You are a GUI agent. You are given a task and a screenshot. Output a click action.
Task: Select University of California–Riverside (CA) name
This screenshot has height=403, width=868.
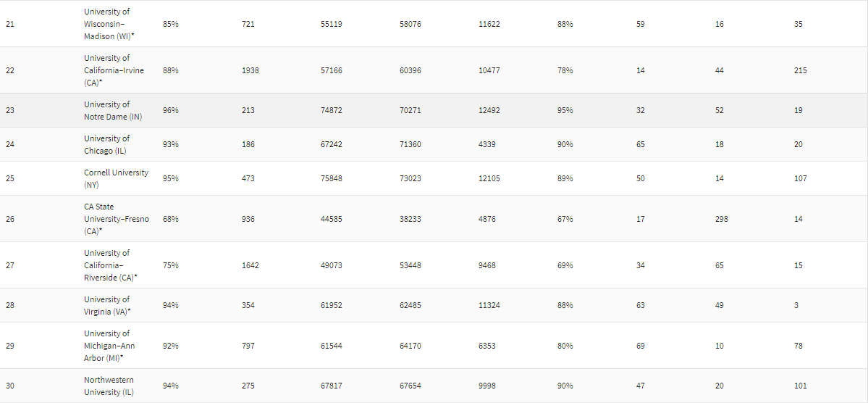(111, 265)
